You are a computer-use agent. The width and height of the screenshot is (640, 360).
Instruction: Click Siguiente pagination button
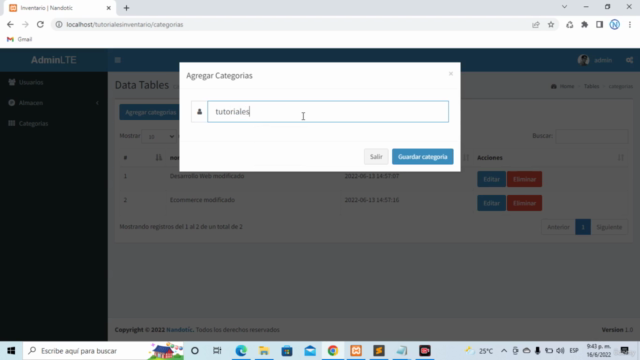pos(609,227)
